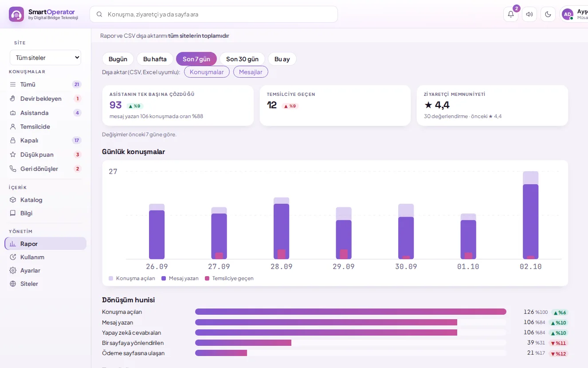Click the search conversations input field
This screenshot has height=368, width=588.
click(x=214, y=14)
